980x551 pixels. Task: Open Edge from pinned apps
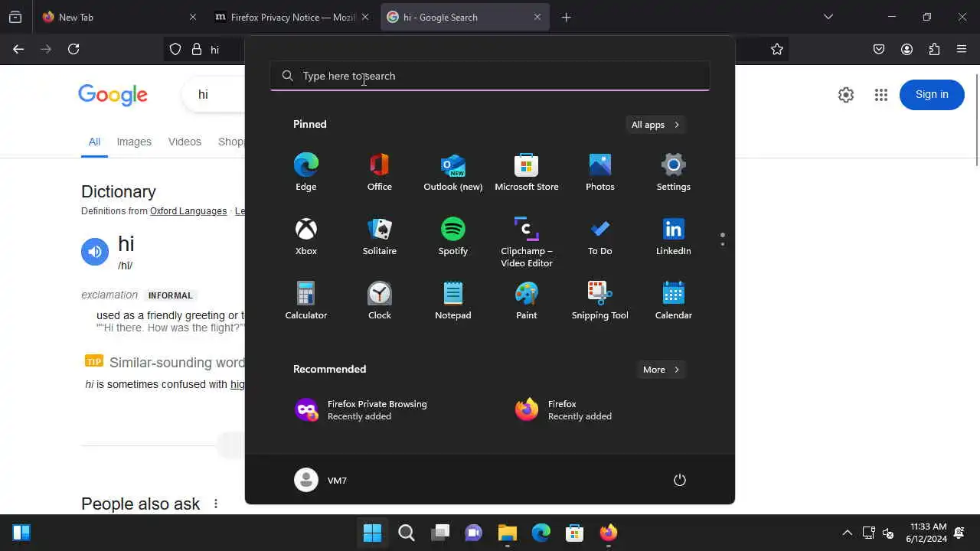pyautogui.click(x=306, y=172)
